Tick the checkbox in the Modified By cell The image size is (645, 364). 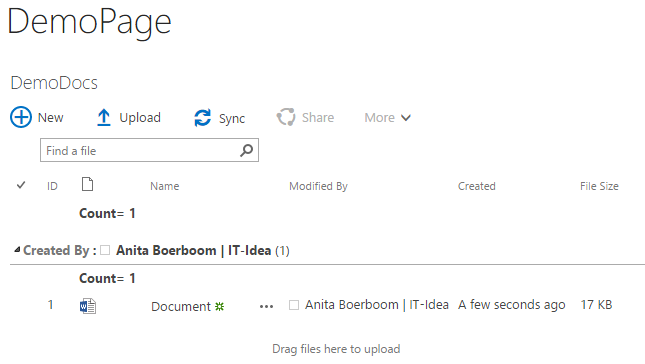pyautogui.click(x=294, y=305)
